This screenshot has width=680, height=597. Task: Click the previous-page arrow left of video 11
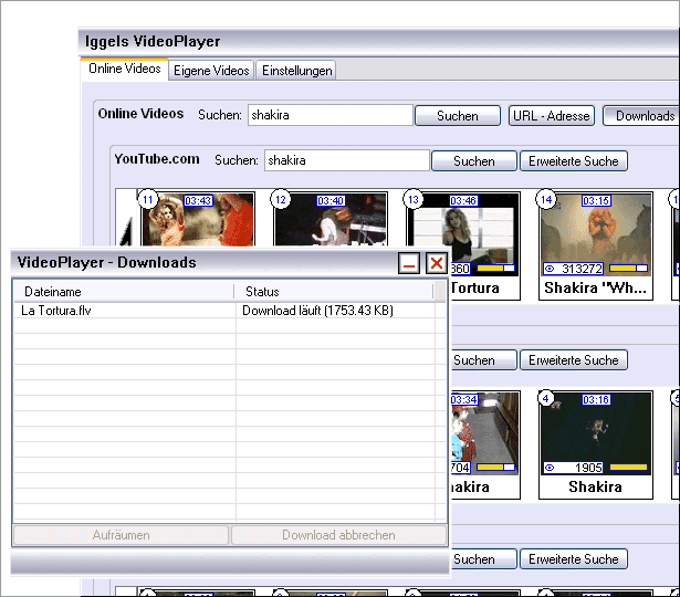click(126, 232)
